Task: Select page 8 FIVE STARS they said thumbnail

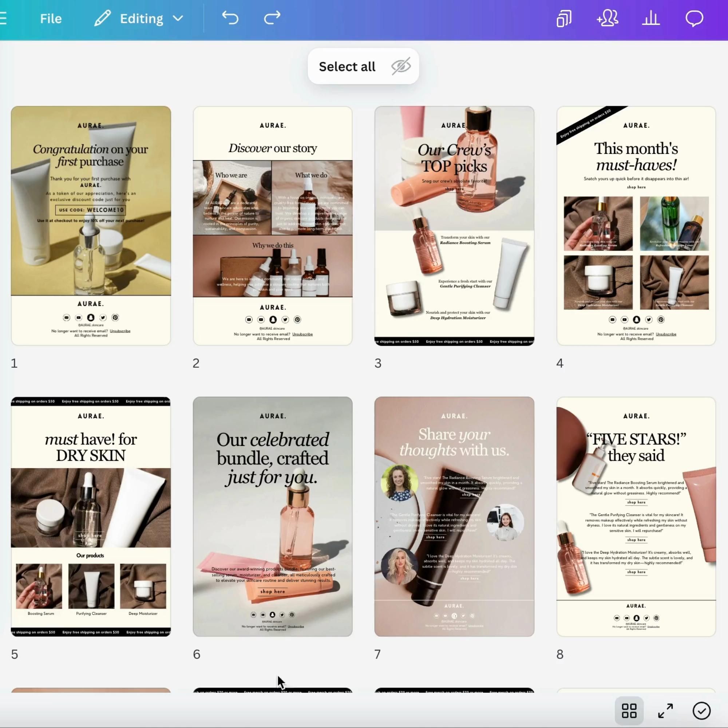Action: [636, 517]
